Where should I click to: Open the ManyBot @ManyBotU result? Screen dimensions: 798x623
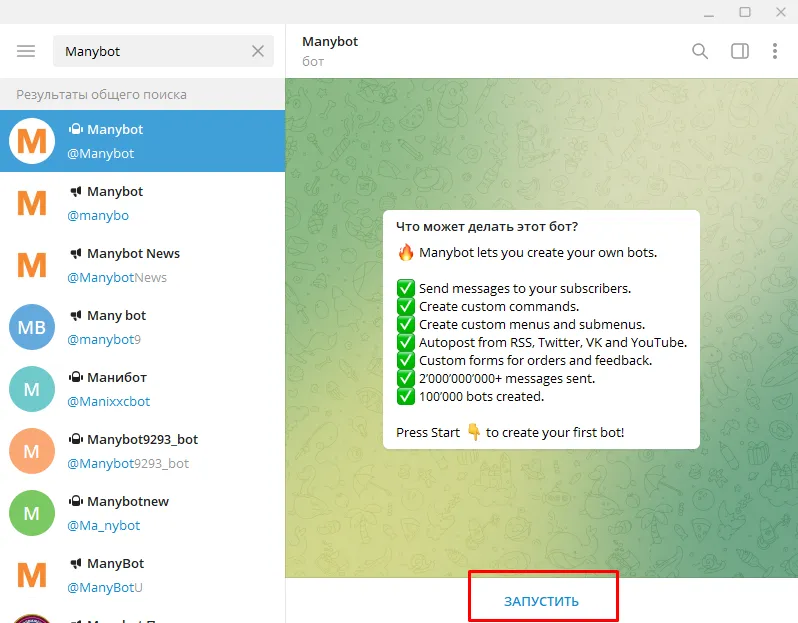click(x=142, y=576)
